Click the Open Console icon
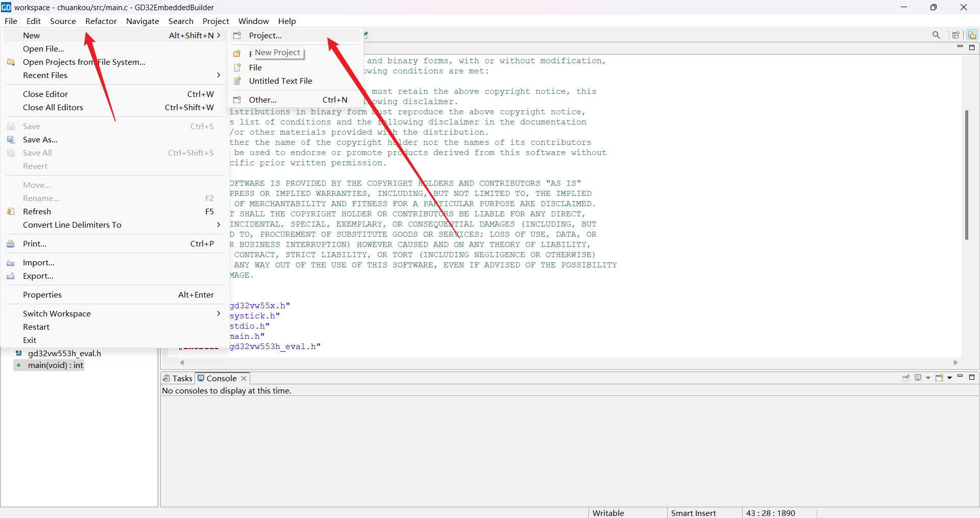The image size is (980, 518). [x=939, y=378]
